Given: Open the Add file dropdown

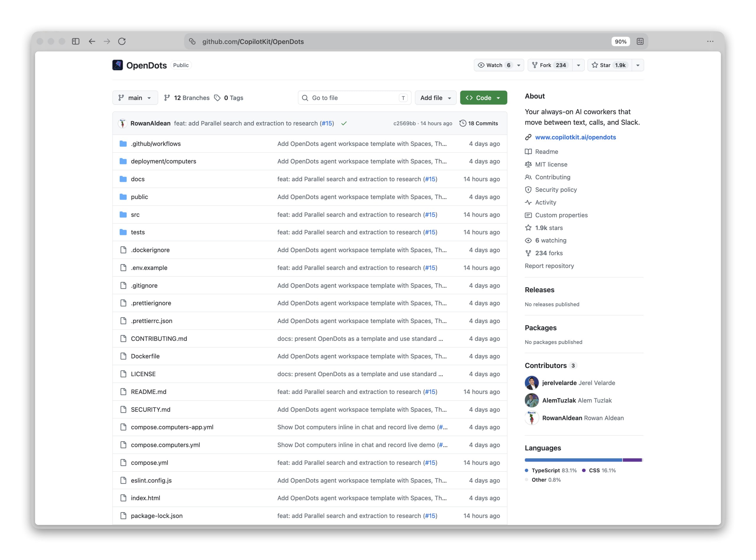Looking at the screenshot, I should [435, 98].
